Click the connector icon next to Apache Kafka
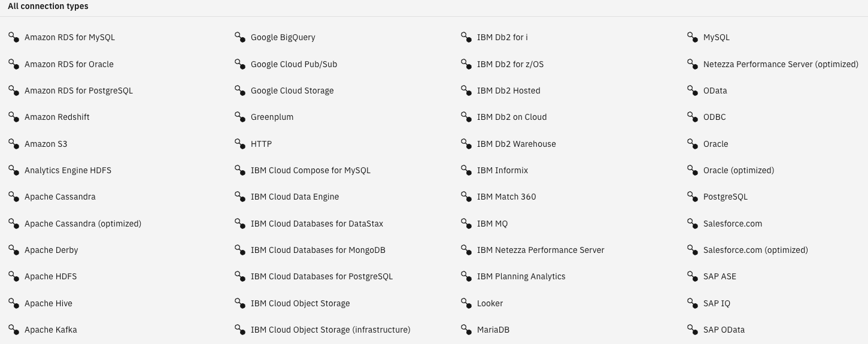This screenshot has width=868, height=344. coord(14,330)
